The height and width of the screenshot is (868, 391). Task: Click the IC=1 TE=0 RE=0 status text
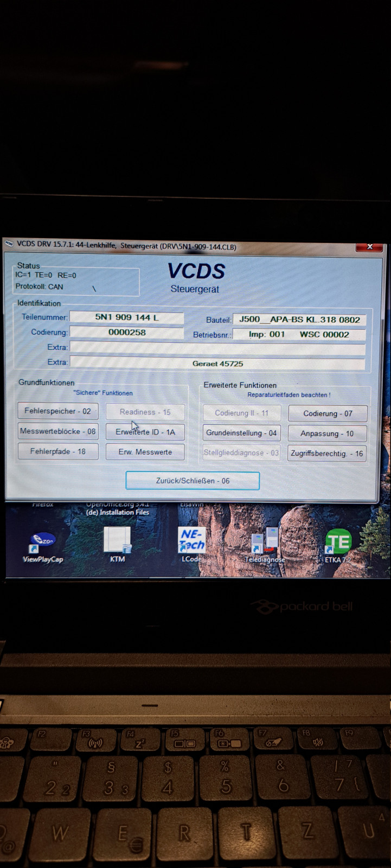(x=46, y=275)
